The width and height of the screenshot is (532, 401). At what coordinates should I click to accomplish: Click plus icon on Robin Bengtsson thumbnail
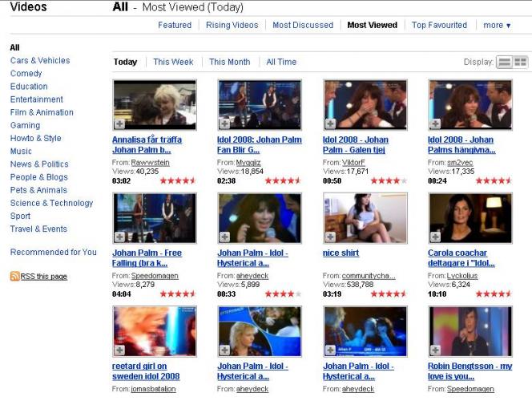click(x=436, y=350)
